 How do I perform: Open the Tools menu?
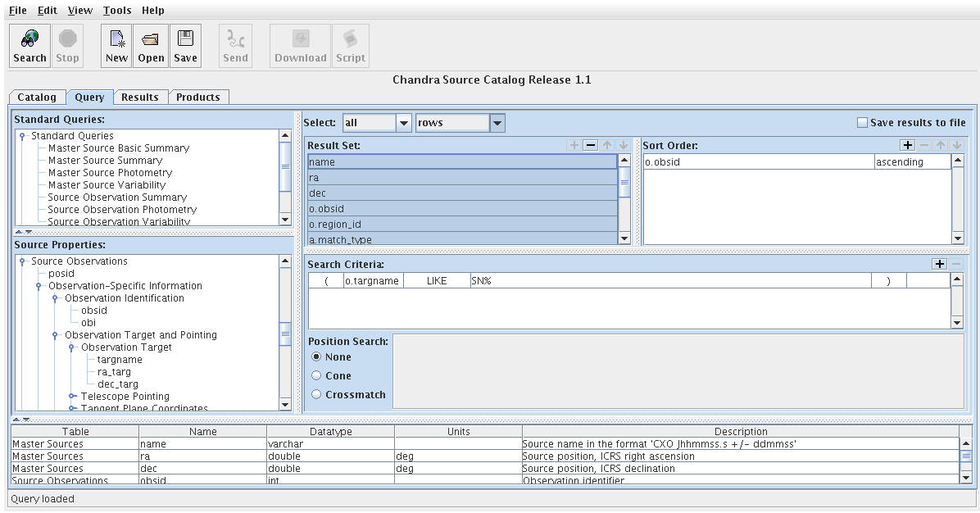click(x=117, y=11)
